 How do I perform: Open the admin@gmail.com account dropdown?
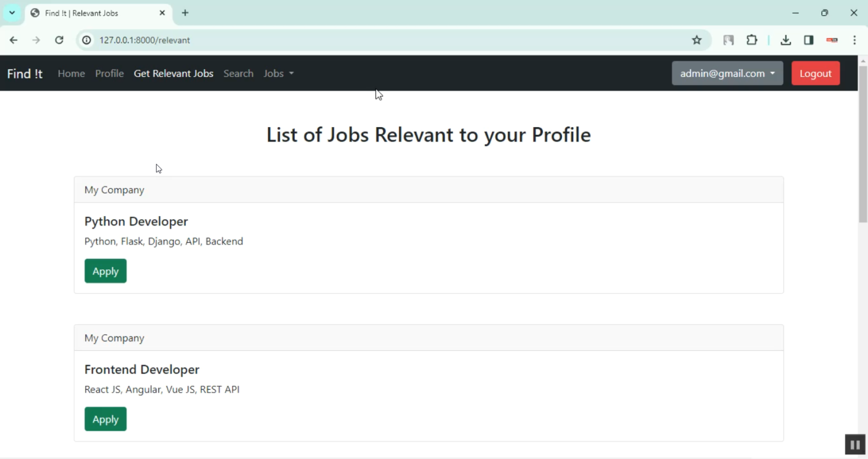click(727, 73)
